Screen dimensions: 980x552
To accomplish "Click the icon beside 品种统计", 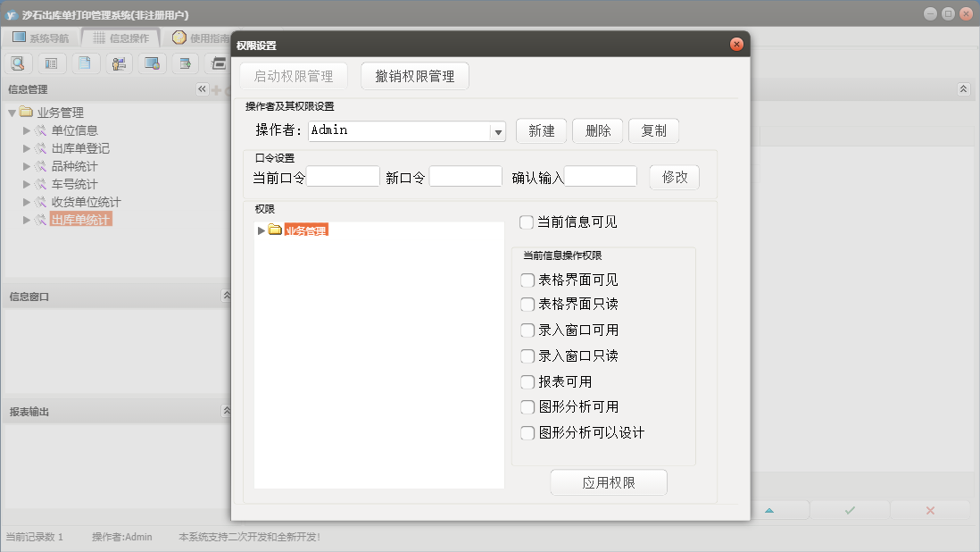I will 41,166.
